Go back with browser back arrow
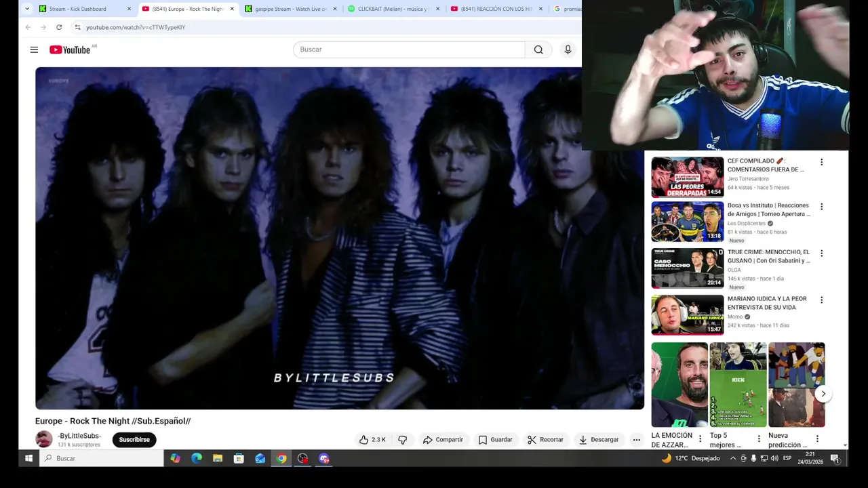868x488 pixels. (x=28, y=27)
